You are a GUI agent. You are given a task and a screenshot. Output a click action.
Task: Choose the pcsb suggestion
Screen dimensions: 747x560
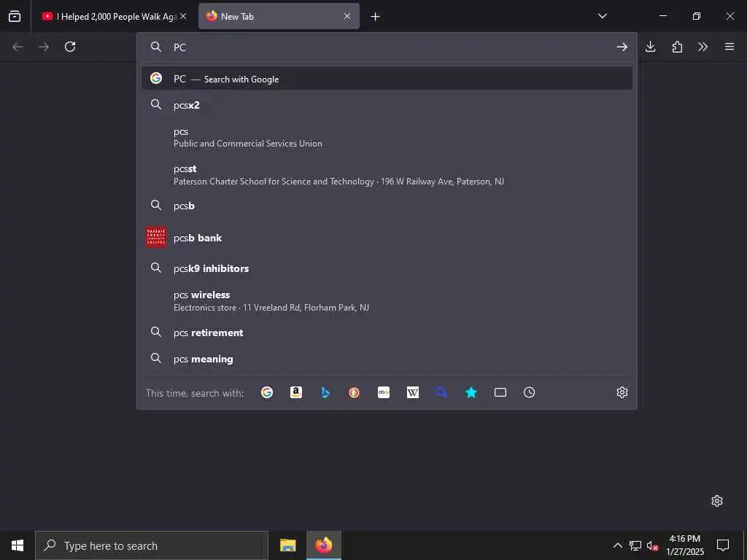pos(387,206)
